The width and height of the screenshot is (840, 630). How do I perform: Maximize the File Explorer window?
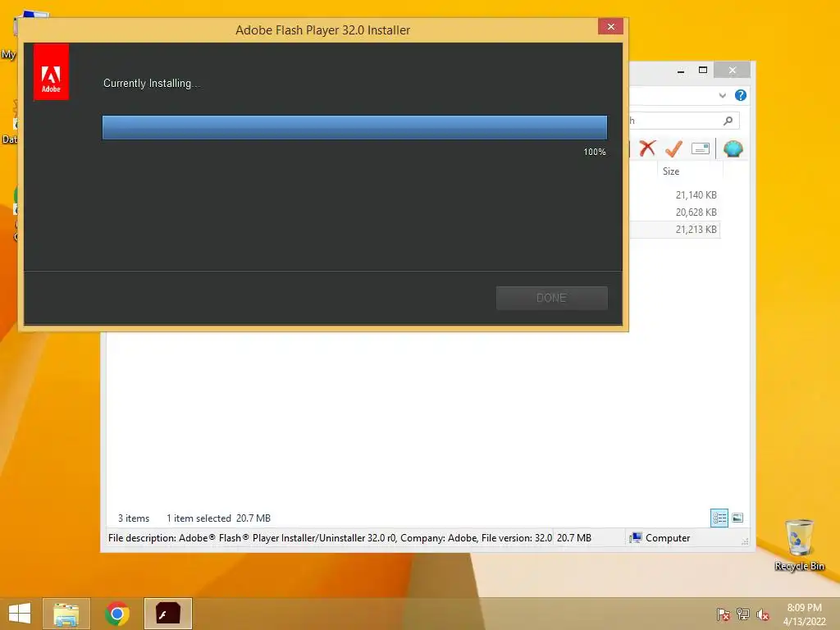tap(703, 71)
